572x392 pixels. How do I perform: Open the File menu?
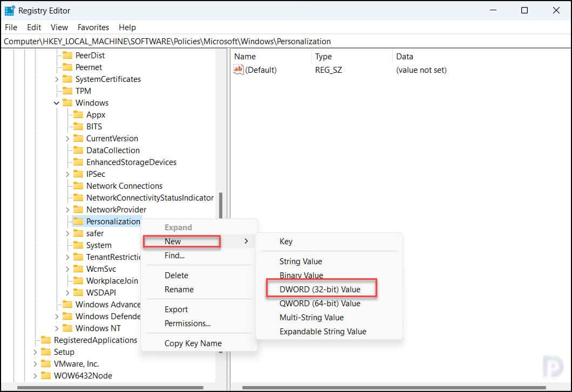(11, 27)
